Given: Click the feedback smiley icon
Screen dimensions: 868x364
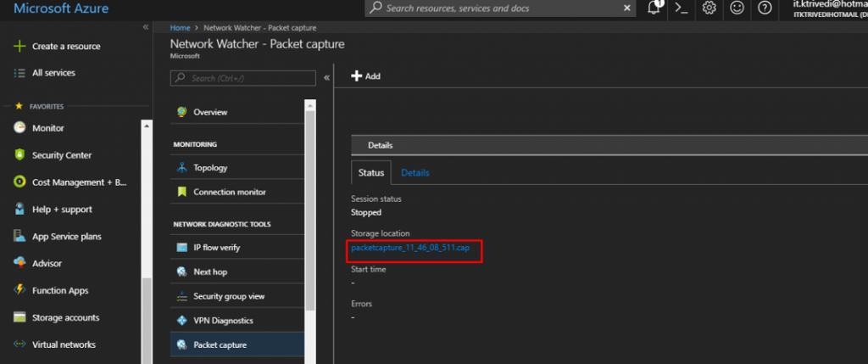Looking at the screenshot, I should click(x=737, y=8).
